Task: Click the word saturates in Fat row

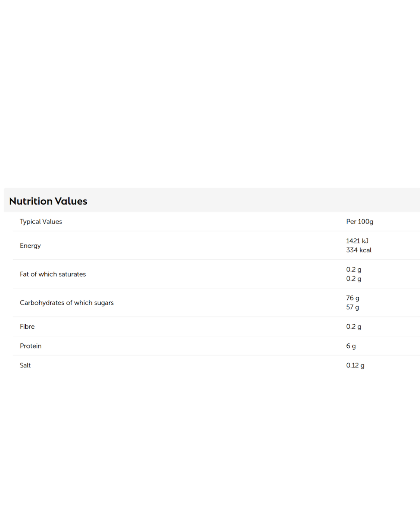Action: tap(72, 274)
